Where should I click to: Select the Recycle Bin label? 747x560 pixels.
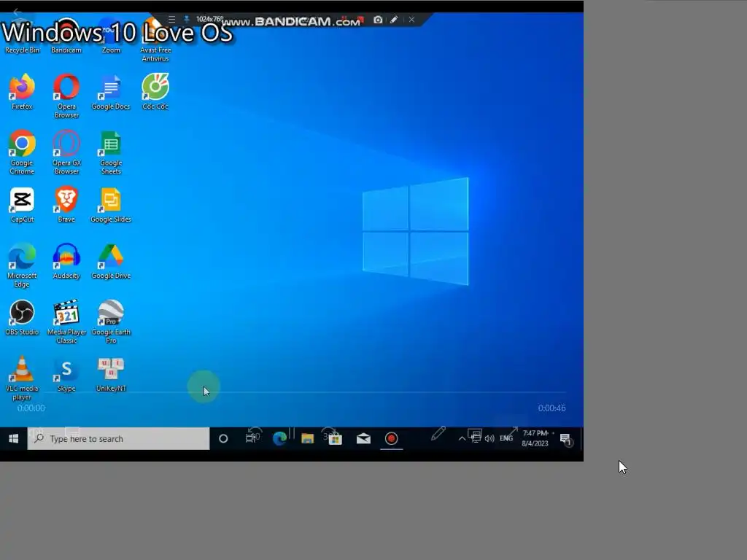[x=22, y=50]
